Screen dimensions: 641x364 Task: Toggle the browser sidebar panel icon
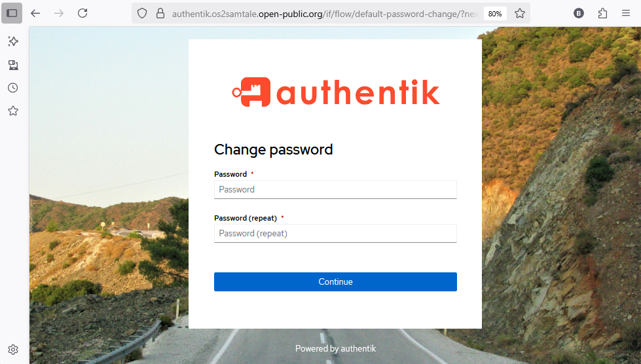(x=12, y=13)
